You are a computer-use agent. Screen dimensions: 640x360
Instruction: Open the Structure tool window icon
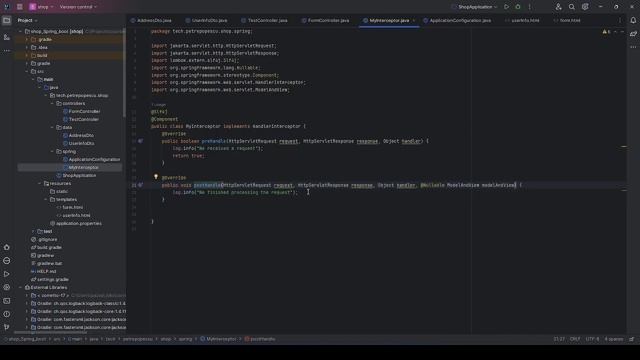pyautogui.click(x=7, y=37)
